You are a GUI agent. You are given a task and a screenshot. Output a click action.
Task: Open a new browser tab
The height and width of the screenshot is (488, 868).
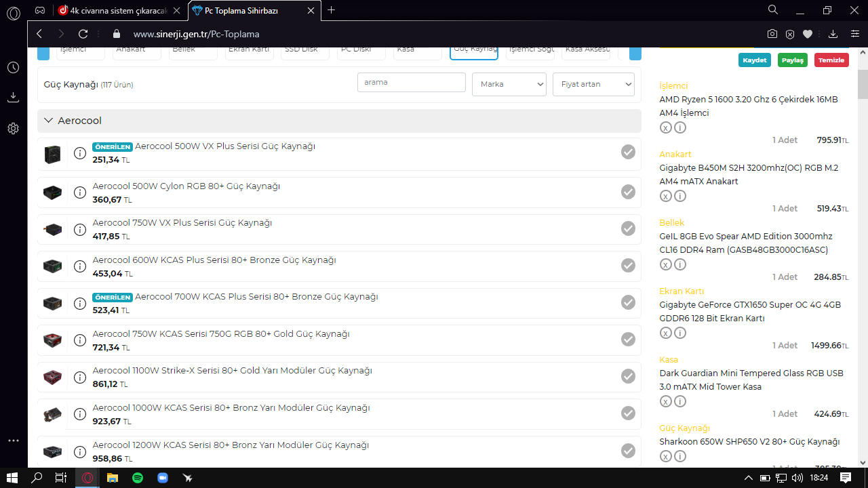click(331, 10)
